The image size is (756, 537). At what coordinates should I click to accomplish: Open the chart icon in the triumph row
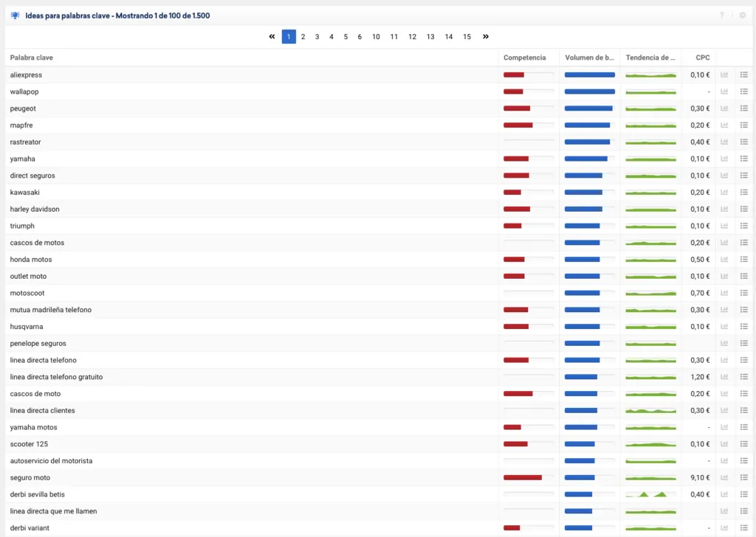point(724,226)
